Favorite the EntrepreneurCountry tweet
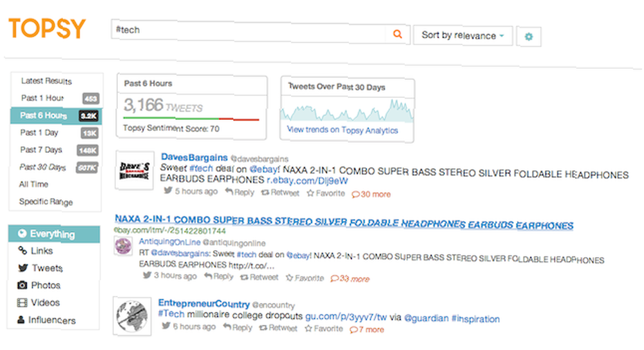The height and width of the screenshot is (350, 644). coord(324,329)
